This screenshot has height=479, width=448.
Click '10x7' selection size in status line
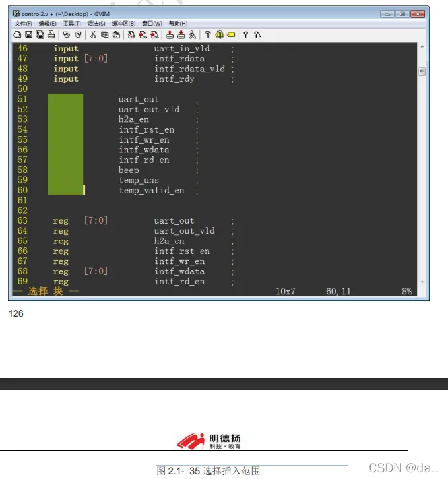coord(286,292)
